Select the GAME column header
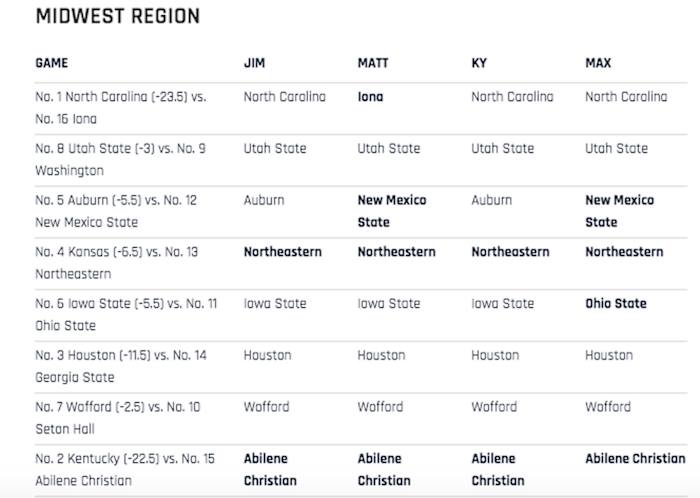The image size is (700, 498). pyautogui.click(x=52, y=63)
